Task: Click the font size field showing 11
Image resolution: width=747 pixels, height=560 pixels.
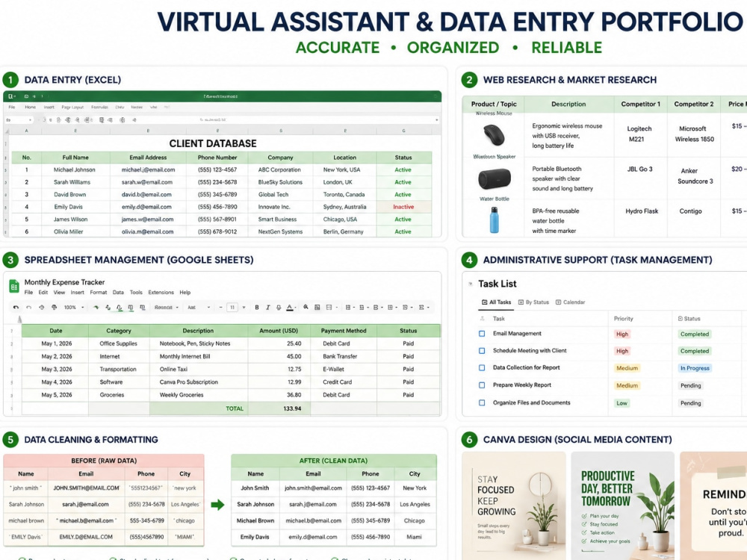Action: (232, 307)
